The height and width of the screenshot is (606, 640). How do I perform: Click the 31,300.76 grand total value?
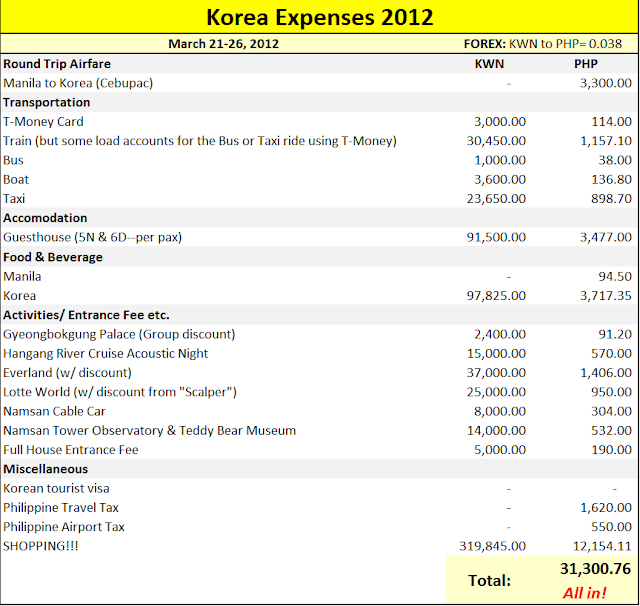coord(596,568)
